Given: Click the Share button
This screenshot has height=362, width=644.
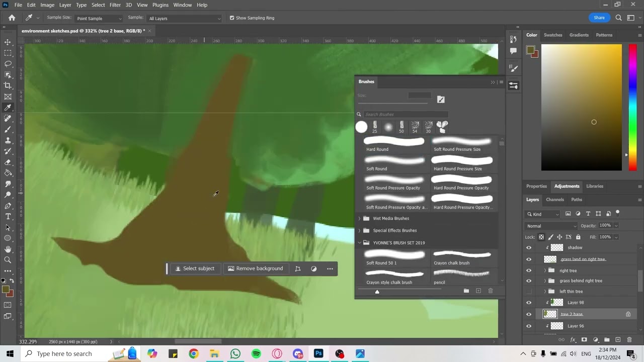Looking at the screenshot, I should tap(599, 18).
